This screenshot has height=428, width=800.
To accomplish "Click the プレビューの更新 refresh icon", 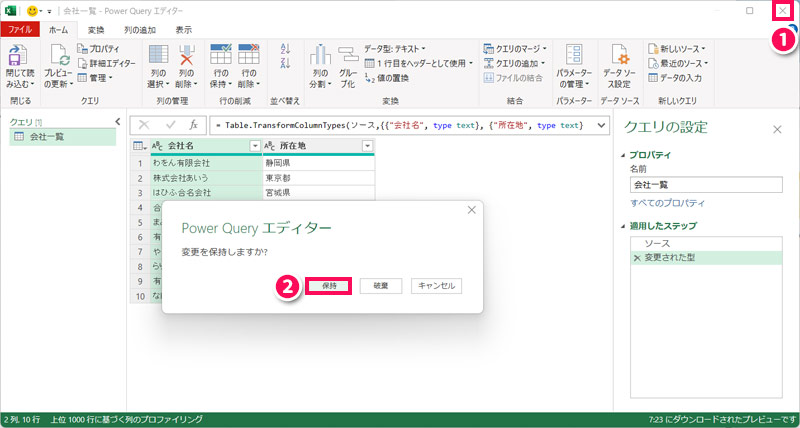I will 59,55.
